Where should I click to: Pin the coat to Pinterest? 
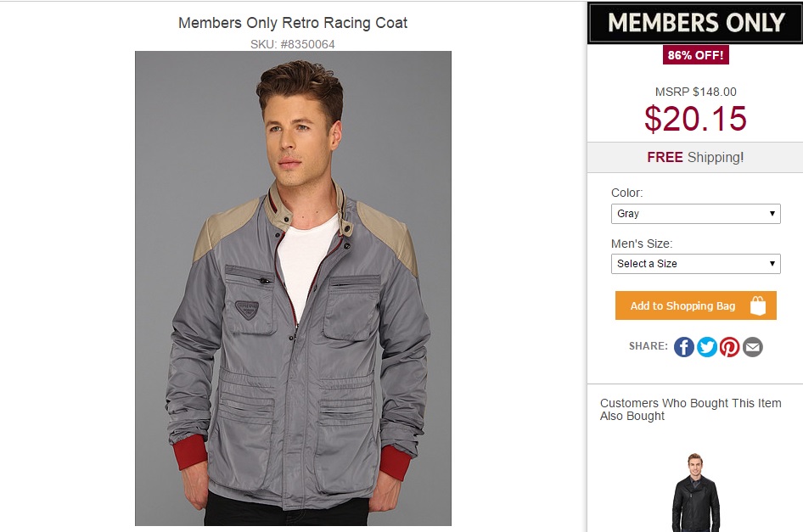click(x=730, y=347)
